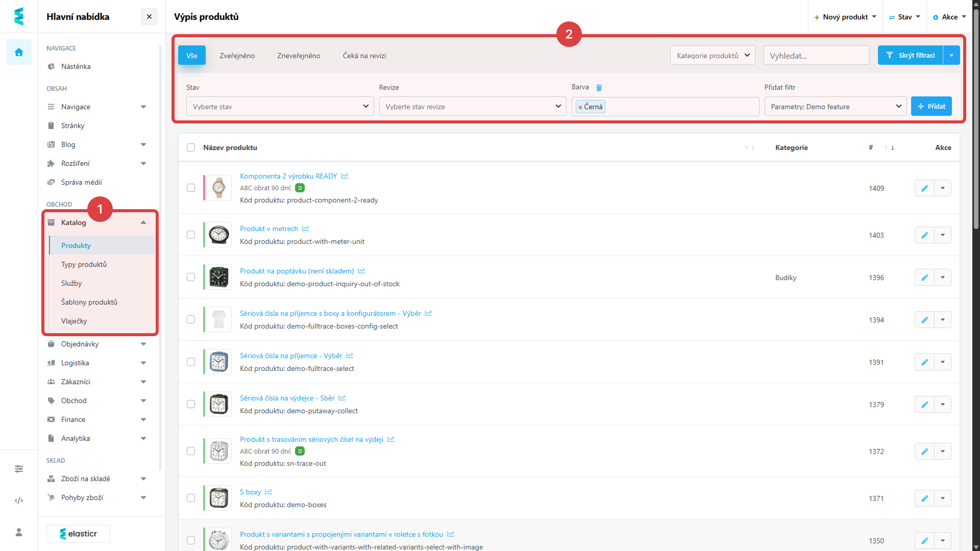
Task: Check the box for Produkt v metrech
Action: pos(191,235)
